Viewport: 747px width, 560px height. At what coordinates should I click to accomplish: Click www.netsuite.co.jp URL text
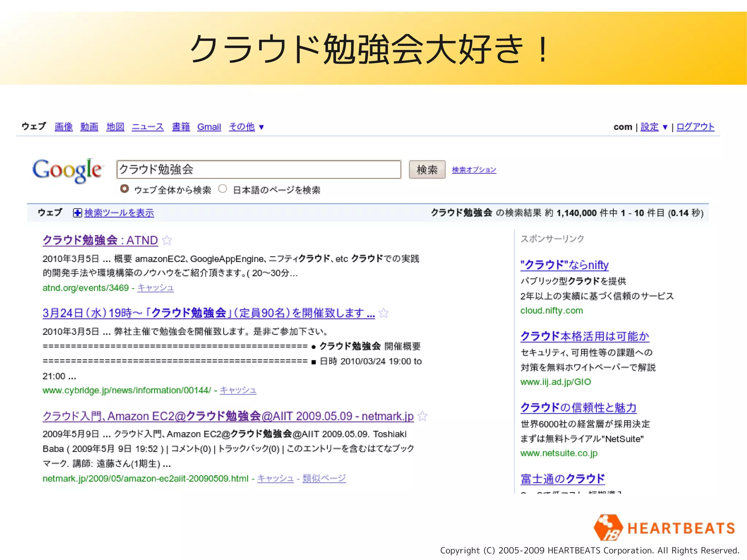point(559,453)
